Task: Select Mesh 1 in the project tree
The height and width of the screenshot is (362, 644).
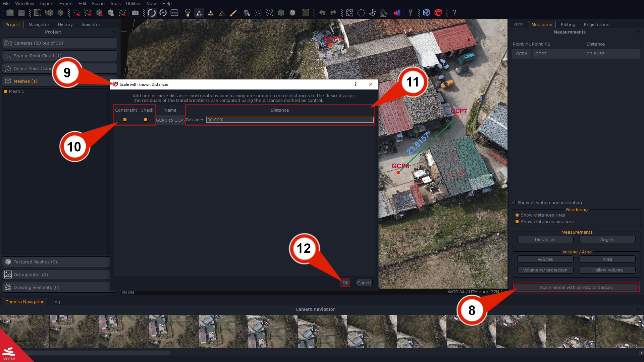Action: click(16, 91)
